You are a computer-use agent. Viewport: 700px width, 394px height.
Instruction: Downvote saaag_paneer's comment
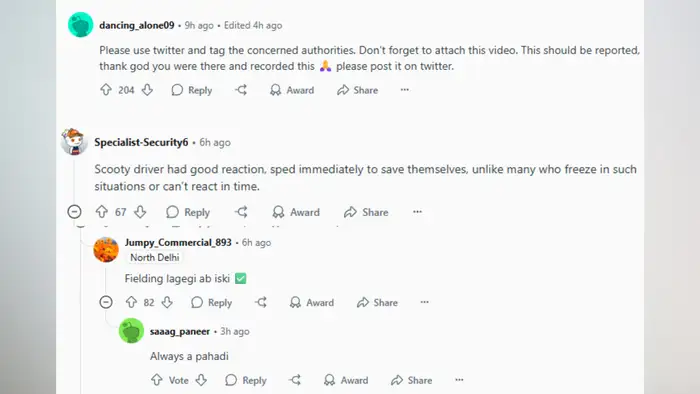pyautogui.click(x=201, y=380)
